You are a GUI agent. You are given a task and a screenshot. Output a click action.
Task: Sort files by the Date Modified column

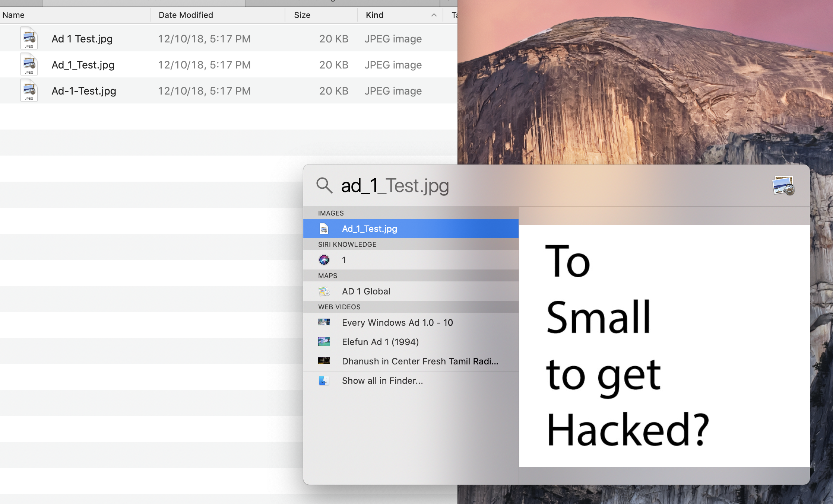tap(186, 15)
